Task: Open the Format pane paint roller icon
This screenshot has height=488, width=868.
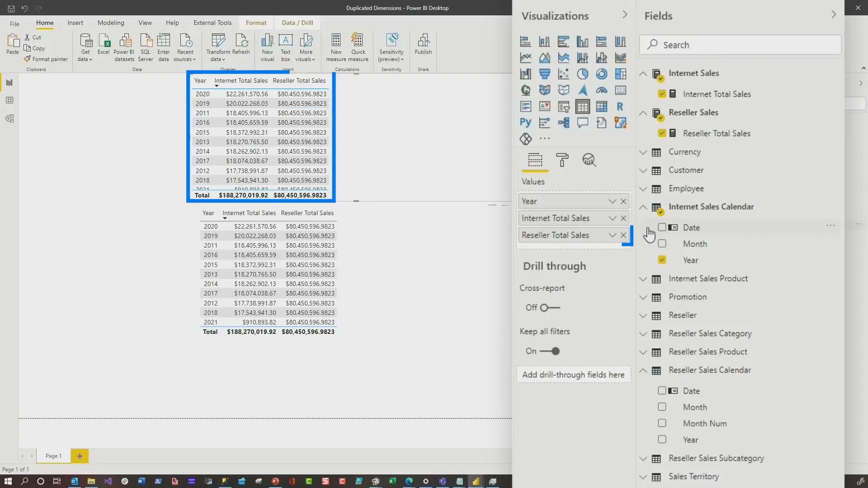Action: pos(562,160)
